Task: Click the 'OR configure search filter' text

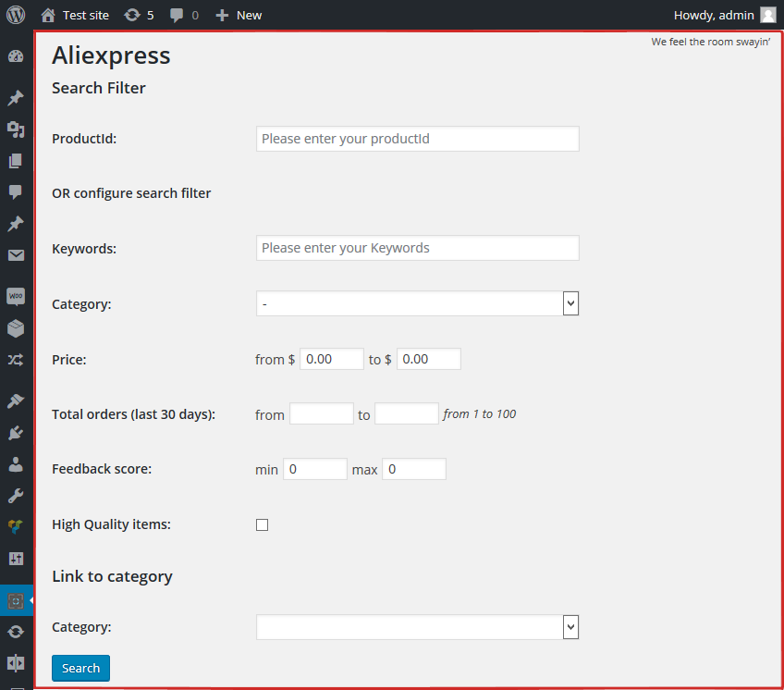Action: 131,193
